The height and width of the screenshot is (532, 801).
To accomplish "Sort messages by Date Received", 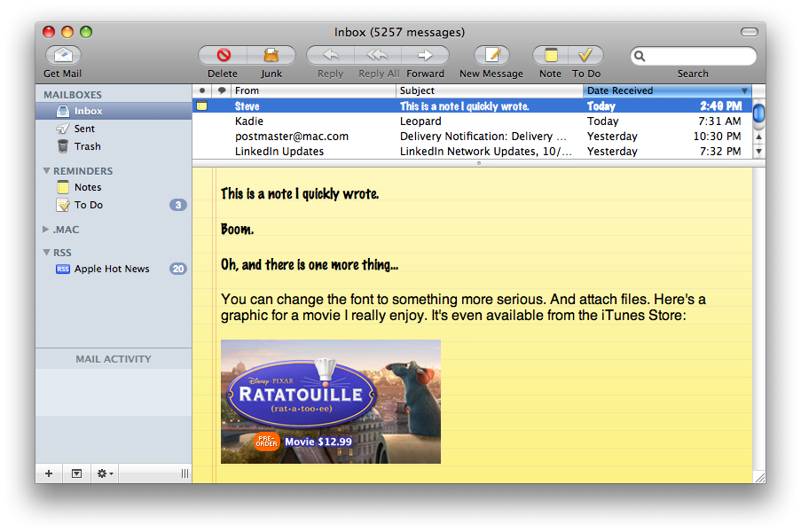I will click(x=667, y=90).
